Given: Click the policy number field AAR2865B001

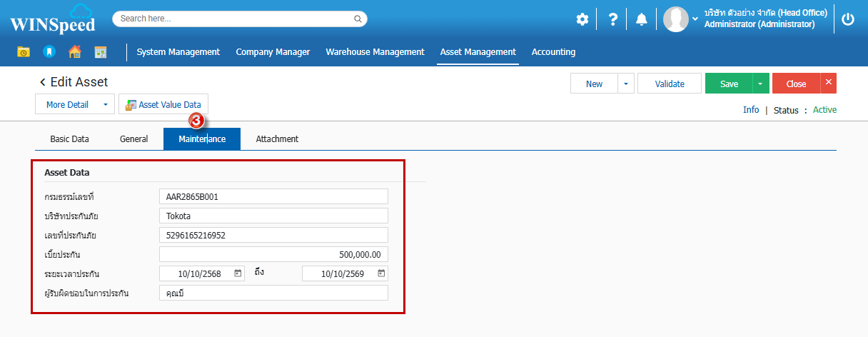Looking at the screenshot, I should pyautogui.click(x=273, y=196).
